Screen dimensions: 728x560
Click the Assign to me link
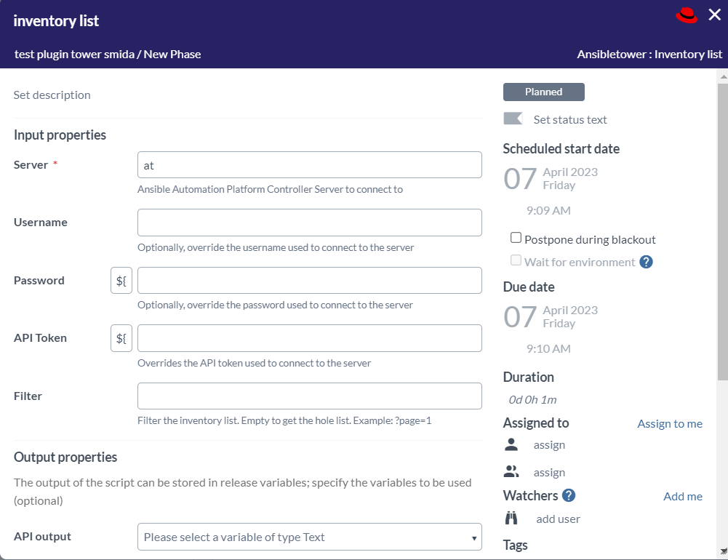[669, 423]
